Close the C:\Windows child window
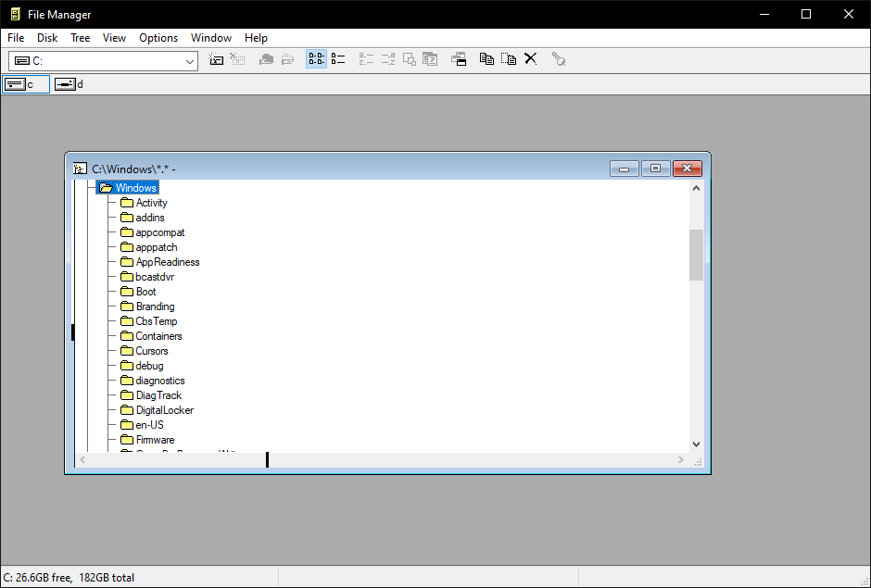871x588 pixels. (x=688, y=169)
